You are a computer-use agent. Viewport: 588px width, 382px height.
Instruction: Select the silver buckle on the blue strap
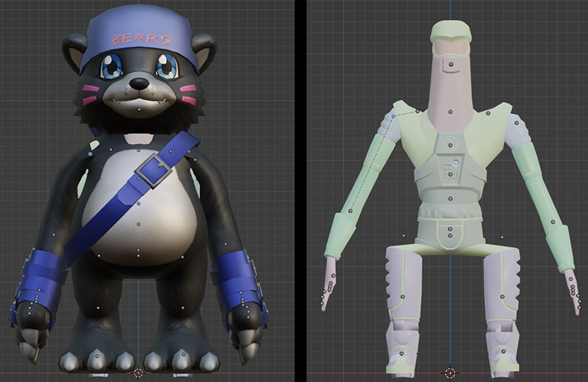pos(154,171)
